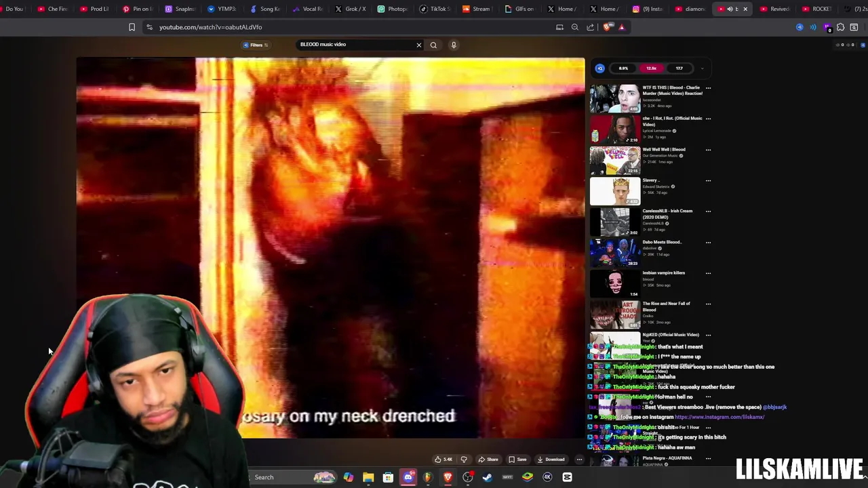Open lesbian vampire killers video thumbnail
The image size is (868, 488).
614,284
